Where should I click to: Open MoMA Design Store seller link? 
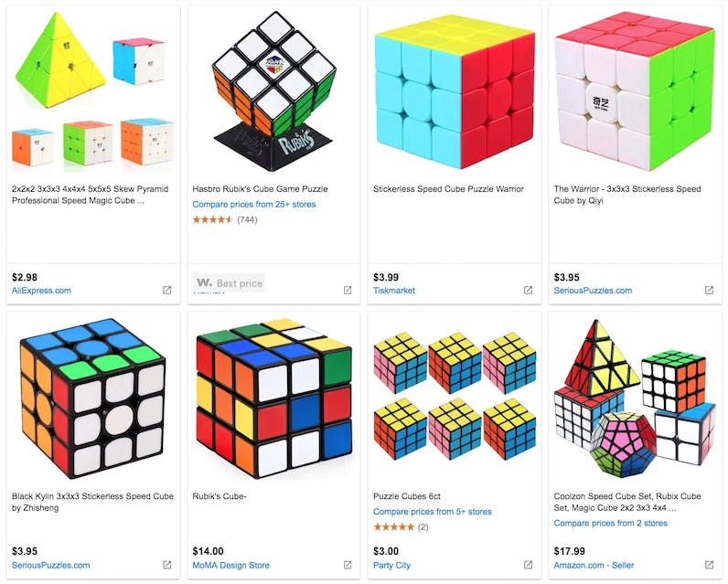point(231,565)
